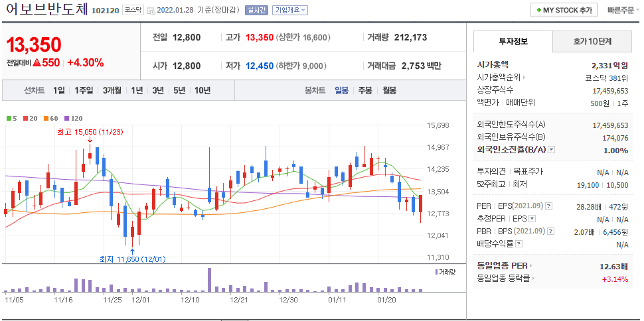644x321 pixels.
Task: Click the 12/21 date label on chart axis
Action: pyautogui.click(x=239, y=300)
